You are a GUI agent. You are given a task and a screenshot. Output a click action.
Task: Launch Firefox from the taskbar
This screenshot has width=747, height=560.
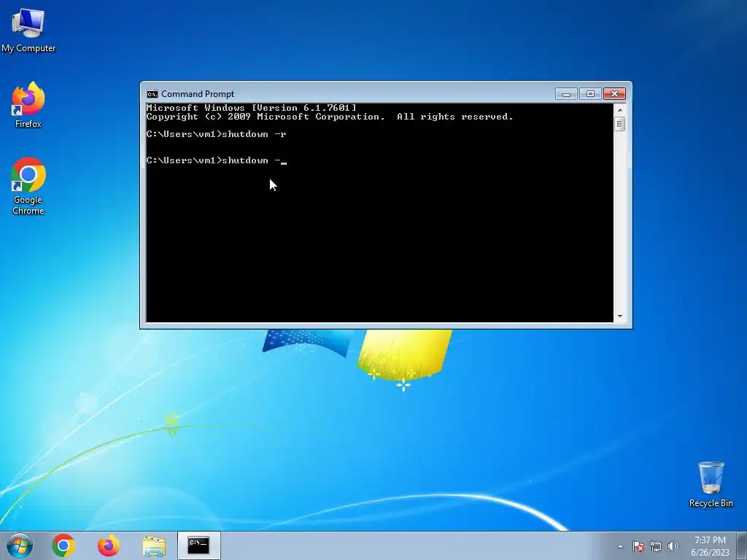click(109, 545)
